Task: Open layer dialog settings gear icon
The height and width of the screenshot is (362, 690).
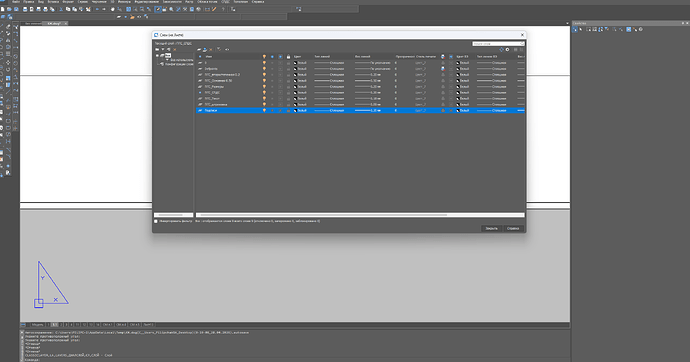Action: [507, 49]
